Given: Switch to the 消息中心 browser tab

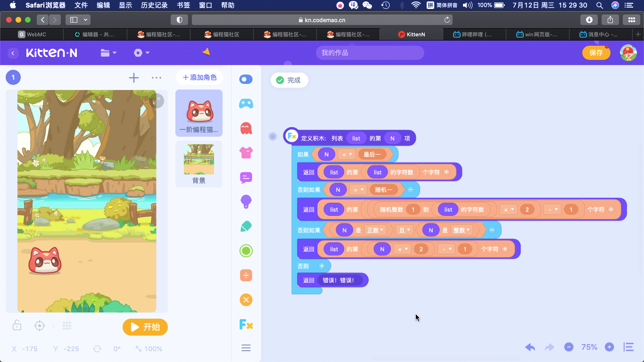Looking at the screenshot, I should [x=600, y=34].
